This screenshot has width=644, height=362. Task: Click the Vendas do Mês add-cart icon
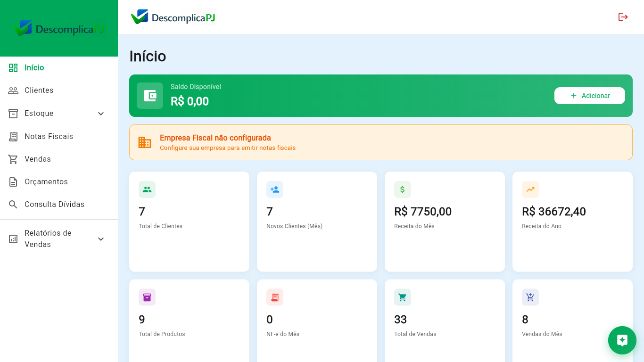point(530,297)
